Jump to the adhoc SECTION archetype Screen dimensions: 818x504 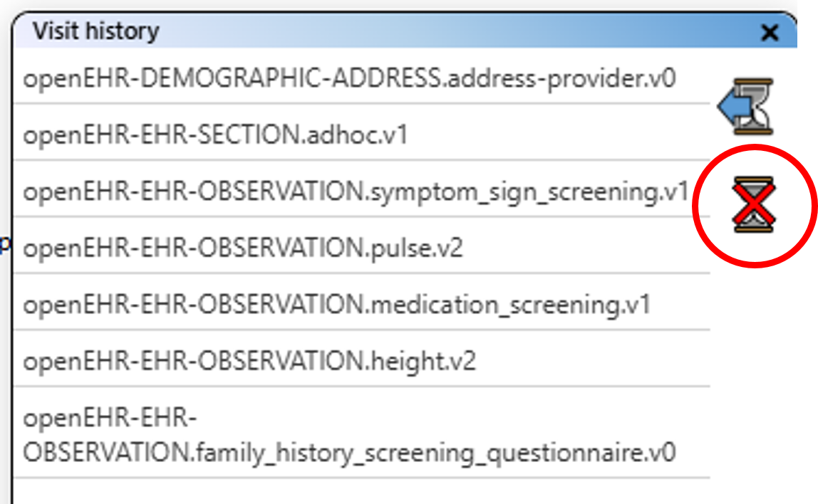point(215,135)
